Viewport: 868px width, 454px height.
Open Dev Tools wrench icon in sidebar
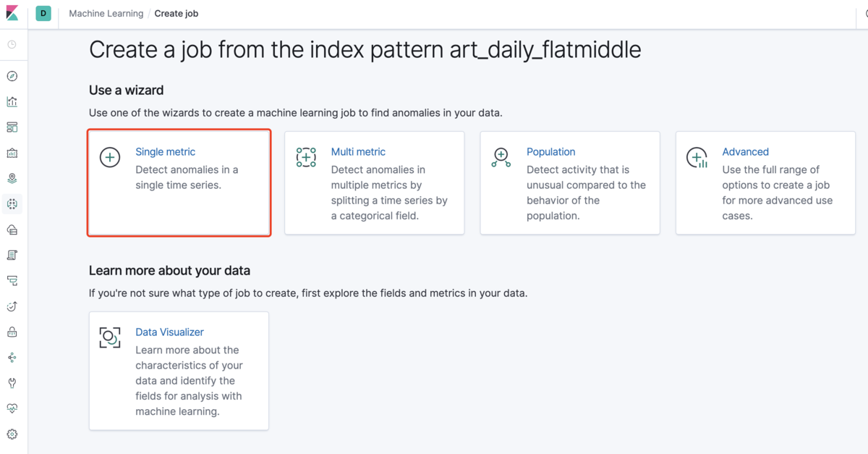click(12, 383)
